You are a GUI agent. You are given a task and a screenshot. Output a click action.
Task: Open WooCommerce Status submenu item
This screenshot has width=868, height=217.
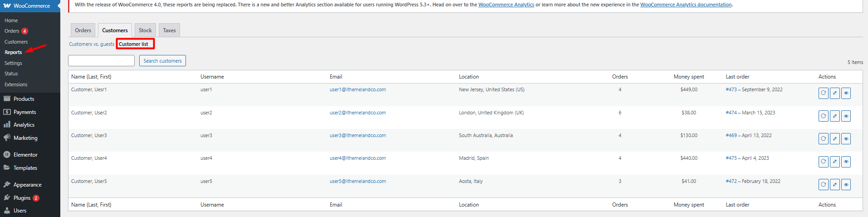pos(11,74)
